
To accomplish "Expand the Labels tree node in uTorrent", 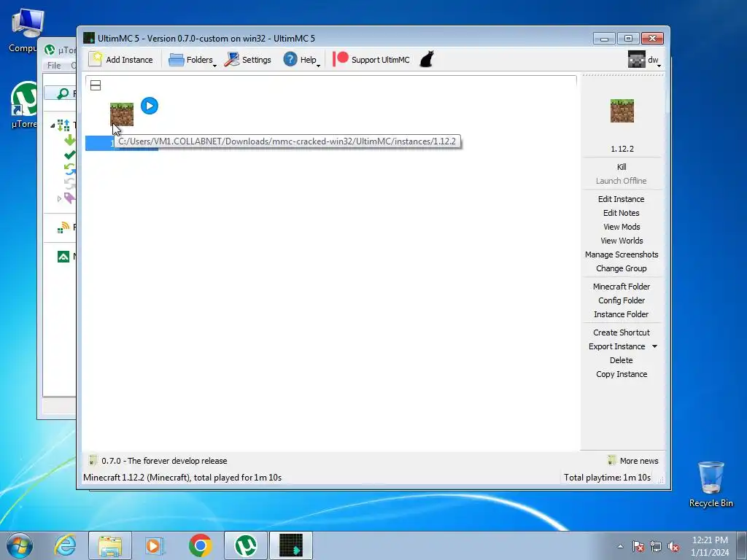I will [x=59, y=198].
